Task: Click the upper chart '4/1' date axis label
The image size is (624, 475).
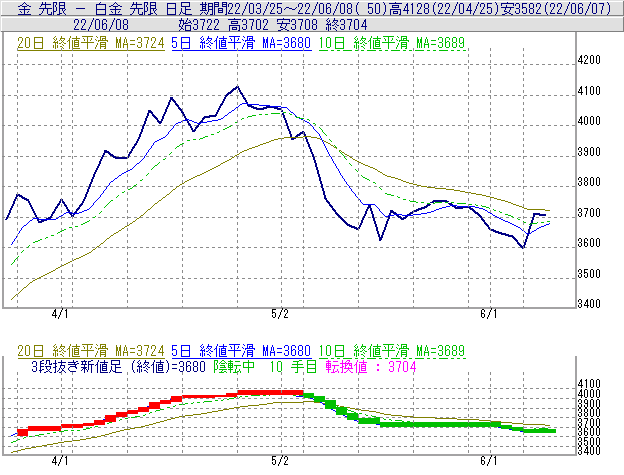Action: (x=60, y=314)
